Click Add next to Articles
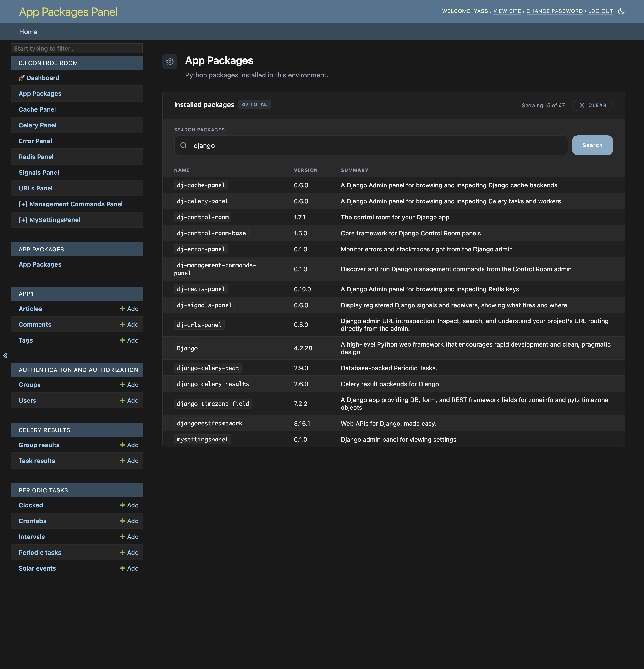 (129, 309)
